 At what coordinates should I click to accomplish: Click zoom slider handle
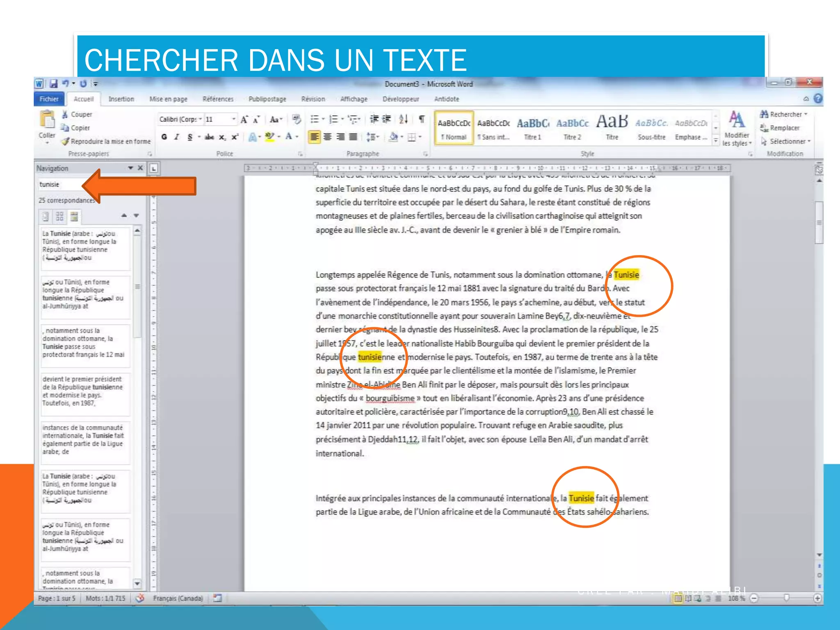pos(786,598)
